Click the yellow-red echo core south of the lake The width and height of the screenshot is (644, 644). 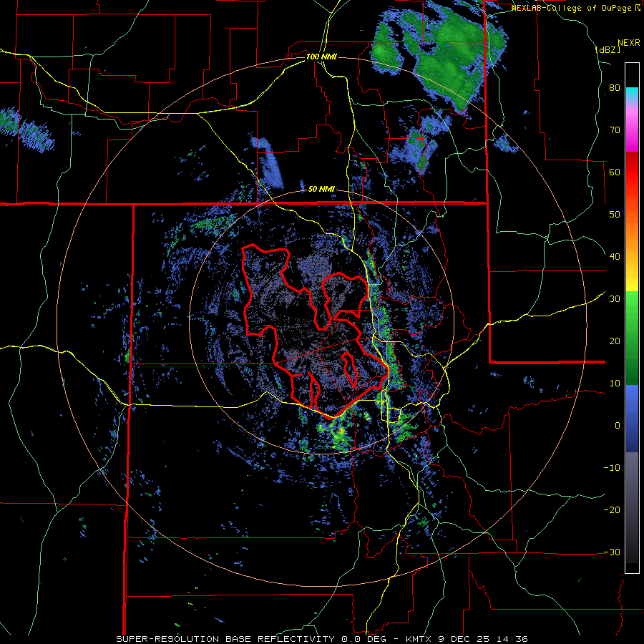[x=341, y=431]
